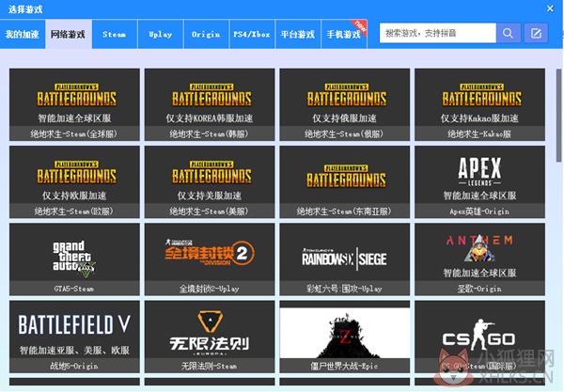Select 绝地求生-Steam(东南亚服) game card
This screenshot has height=392, width=564.
(345, 182)
